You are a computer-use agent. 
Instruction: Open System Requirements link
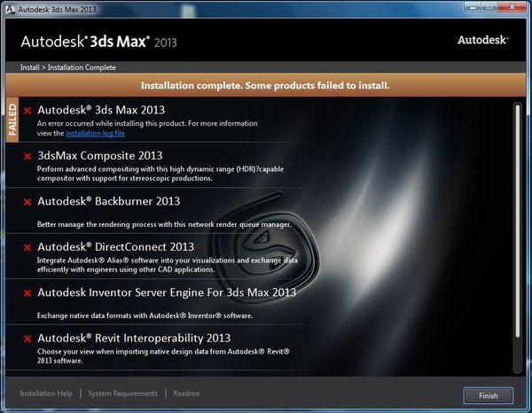pyautogui.click(x=123, y=394)
